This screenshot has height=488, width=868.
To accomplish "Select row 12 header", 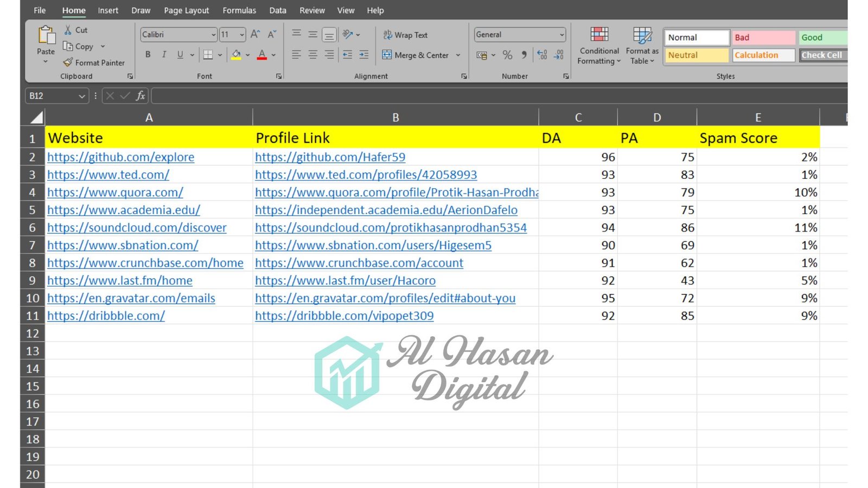I will [x=33, y=333].
